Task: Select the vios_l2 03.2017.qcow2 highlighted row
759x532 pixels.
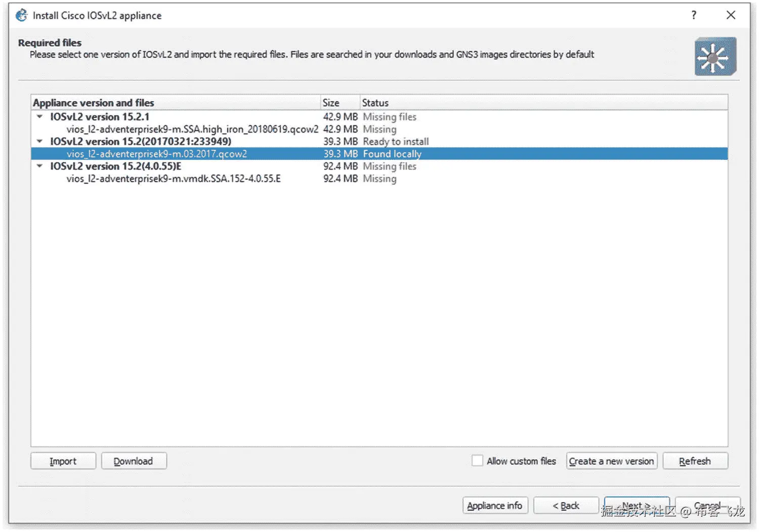Action: click(379, 154)
